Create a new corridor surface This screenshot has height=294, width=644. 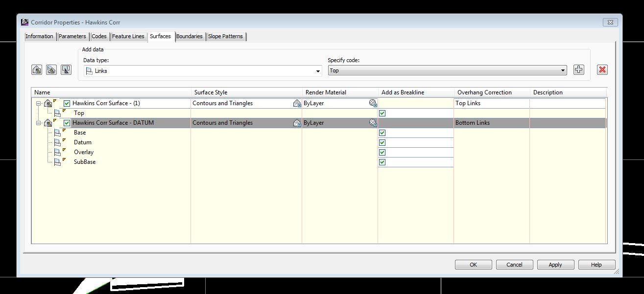click(x=37, y=69)
